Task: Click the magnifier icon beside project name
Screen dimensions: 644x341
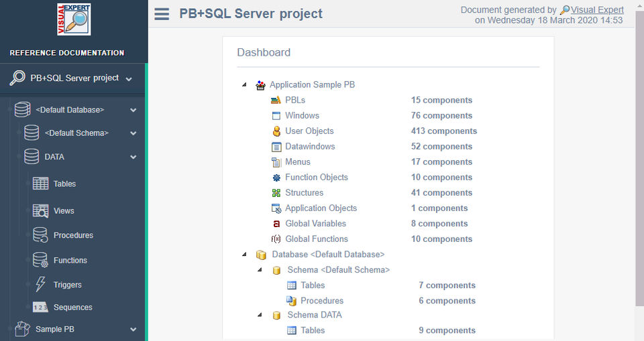Action: (x=17, y=78)
